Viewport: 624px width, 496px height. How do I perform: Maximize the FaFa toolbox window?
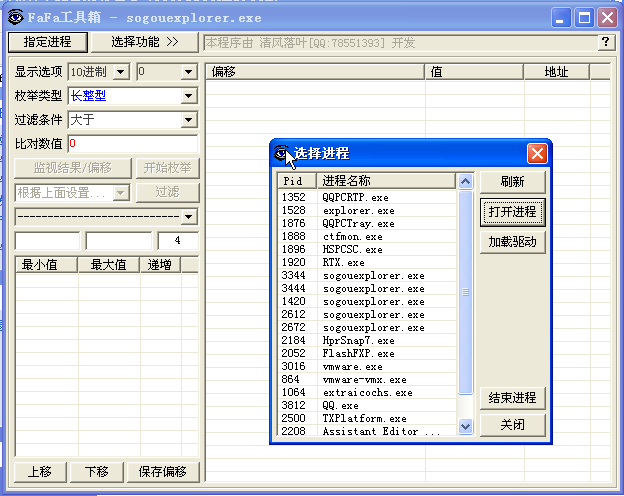584,18
